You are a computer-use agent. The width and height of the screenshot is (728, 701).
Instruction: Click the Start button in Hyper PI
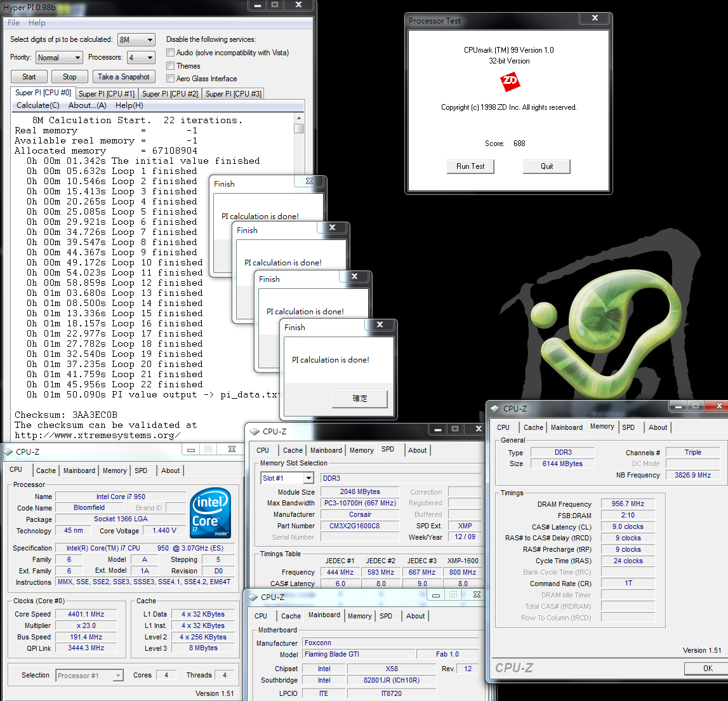(29, 77)
